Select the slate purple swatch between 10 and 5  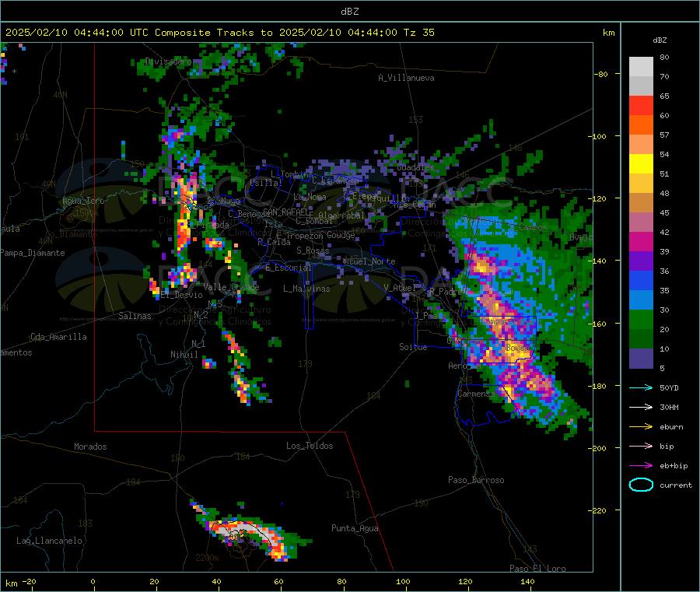coord(641,359)
